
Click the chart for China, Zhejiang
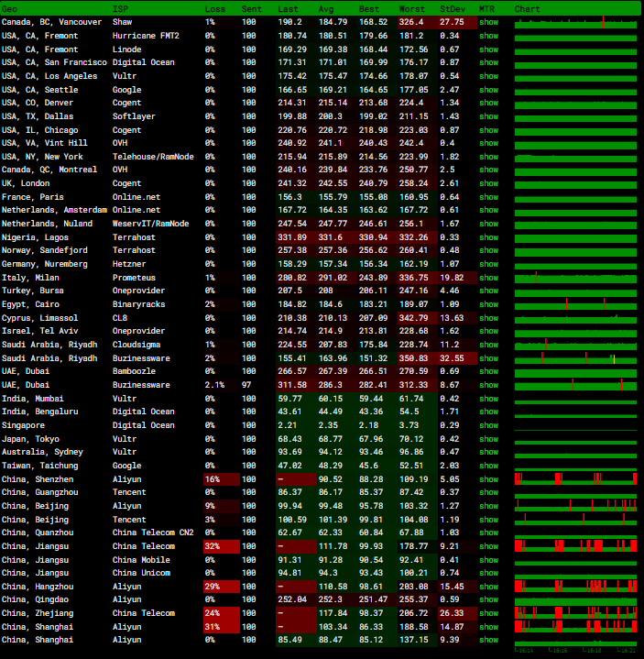[x=575, y=613]
